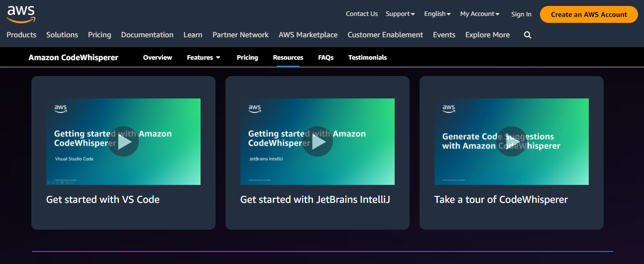Click Create an AWS Account button
This screenshot has width=644, height=264.
coord(589,14)
